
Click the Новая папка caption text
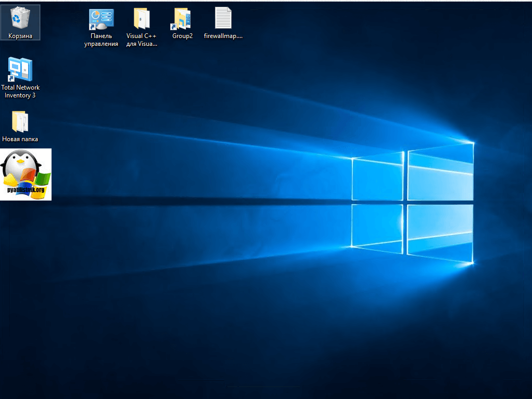tap(20, 139)
